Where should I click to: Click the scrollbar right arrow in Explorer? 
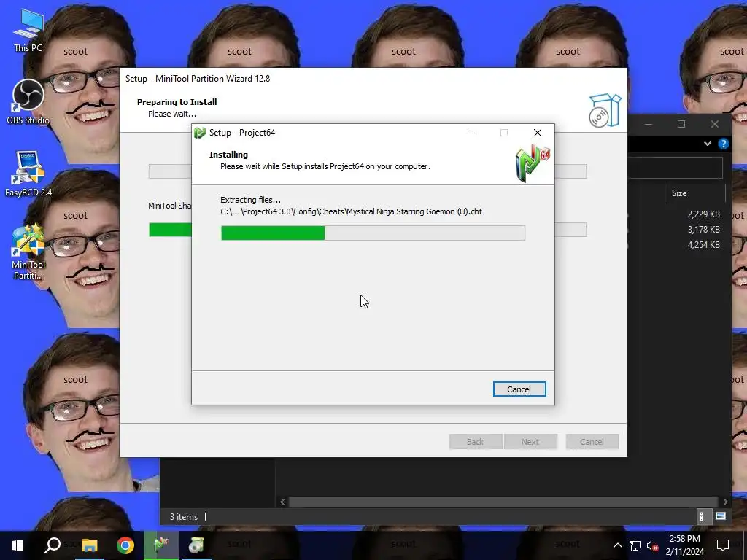click(x=726, y=502)
